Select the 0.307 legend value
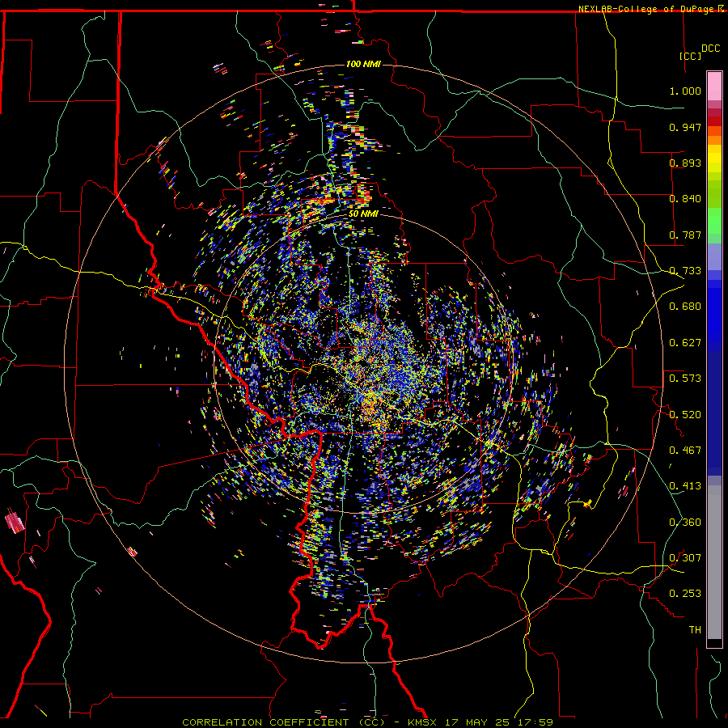 tap(685, 558)
